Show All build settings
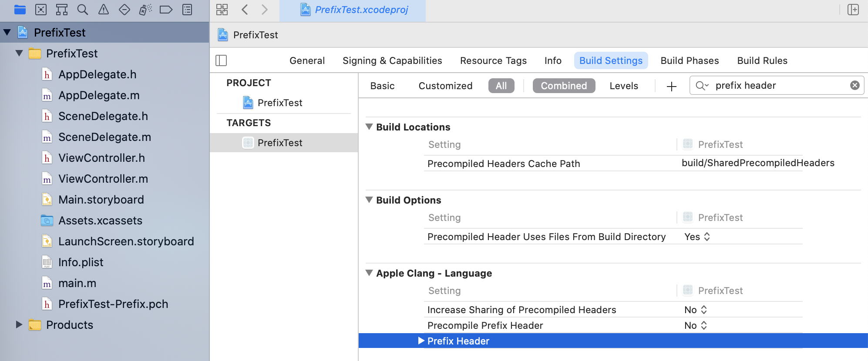The width and height of the screenshot is (868, 361). 501,86
